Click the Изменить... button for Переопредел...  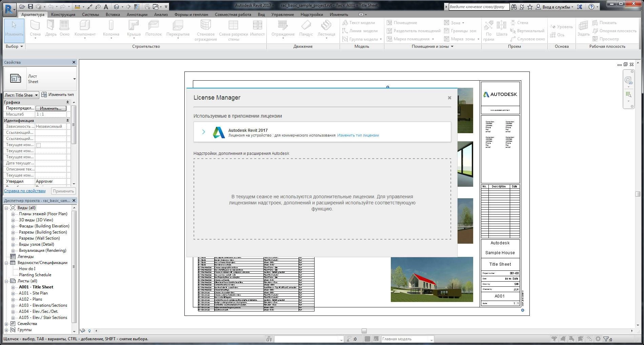[x=51, y=108]
